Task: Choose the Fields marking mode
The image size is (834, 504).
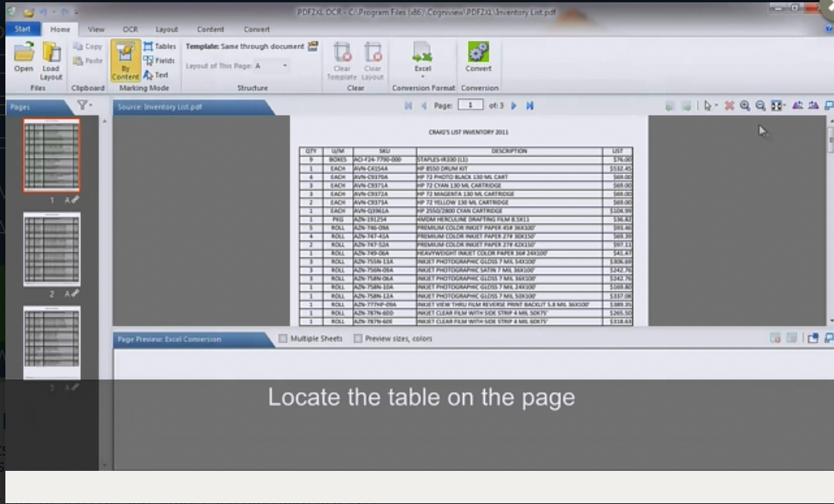Action: [159, 61]
